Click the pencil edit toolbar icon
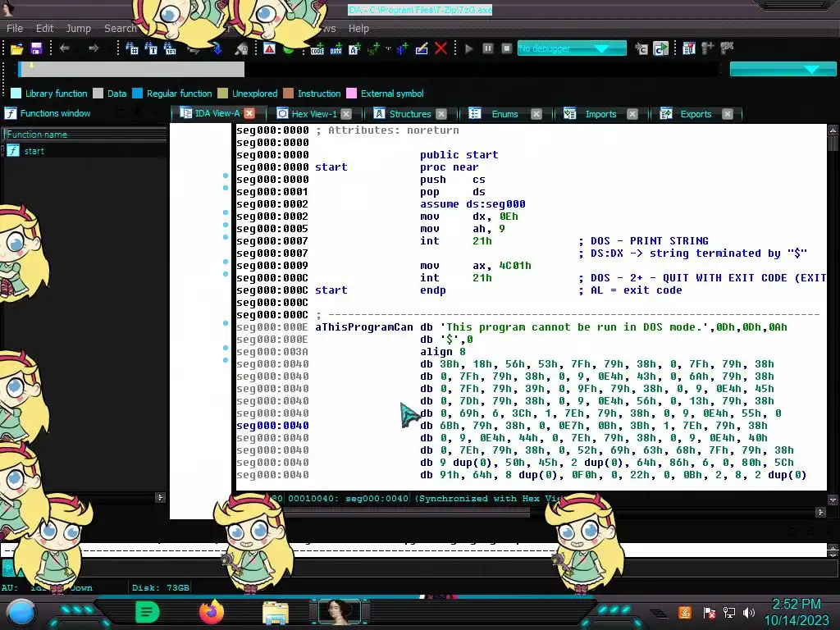This screenshot has height=630, width=840. coord(422,48)
